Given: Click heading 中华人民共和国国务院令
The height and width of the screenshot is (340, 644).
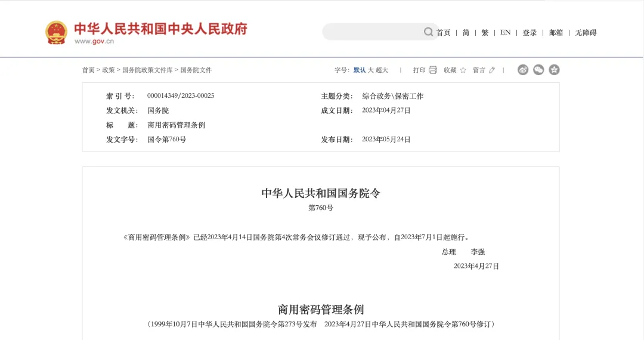Looking at the screenshot, I should tap(321, 193).
